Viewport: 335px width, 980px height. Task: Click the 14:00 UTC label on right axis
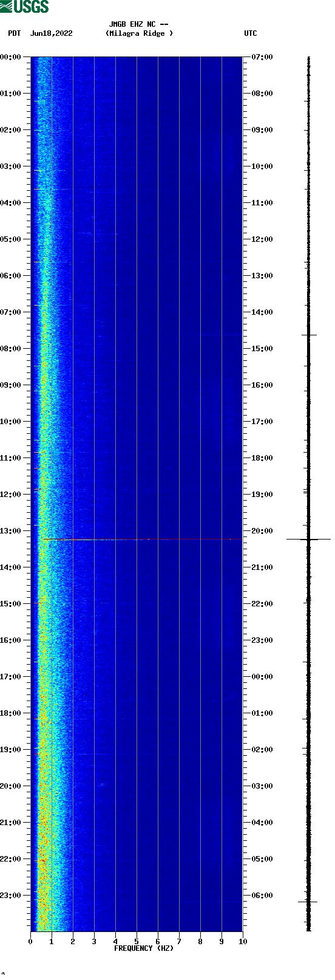pos(262,312)
